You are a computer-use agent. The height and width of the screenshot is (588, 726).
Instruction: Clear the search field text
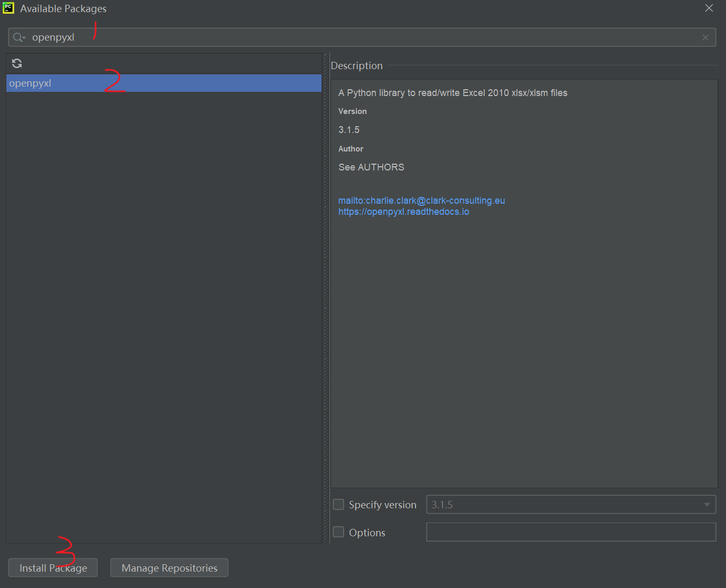coord(705,37)
